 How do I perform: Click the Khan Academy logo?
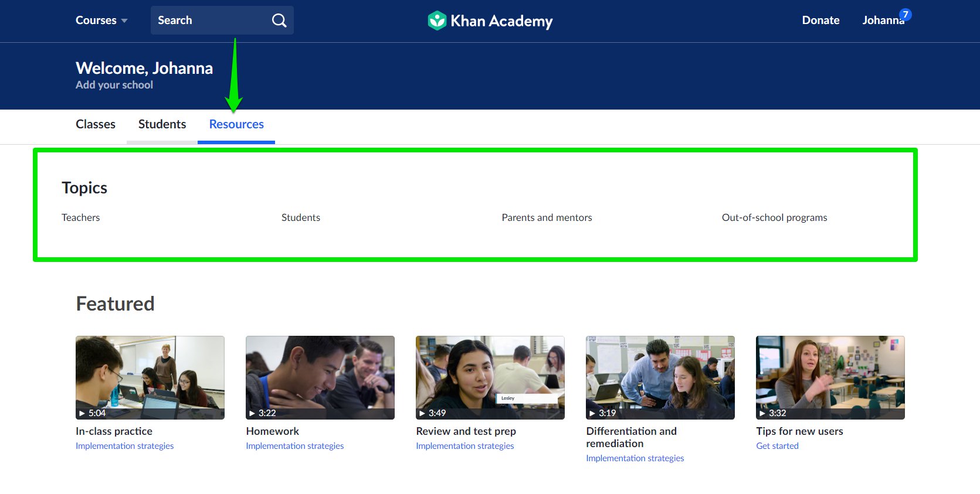(490, 21)
